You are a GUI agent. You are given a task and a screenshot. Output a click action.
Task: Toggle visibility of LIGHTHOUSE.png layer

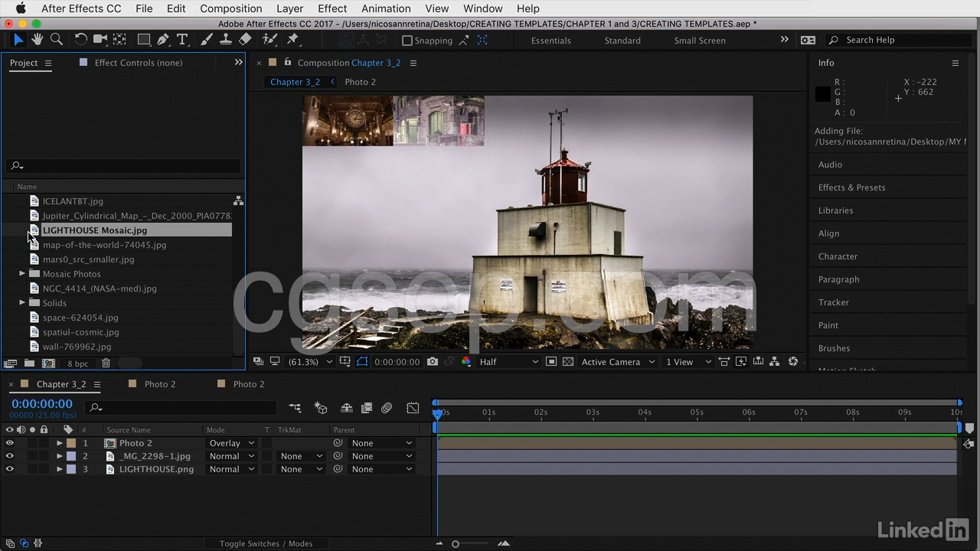[10, 469]
